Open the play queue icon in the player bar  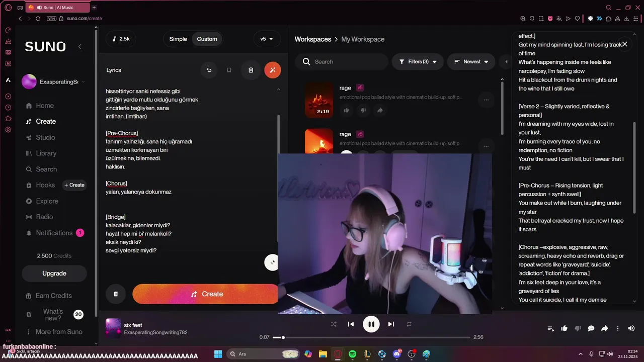pos(551,328)
